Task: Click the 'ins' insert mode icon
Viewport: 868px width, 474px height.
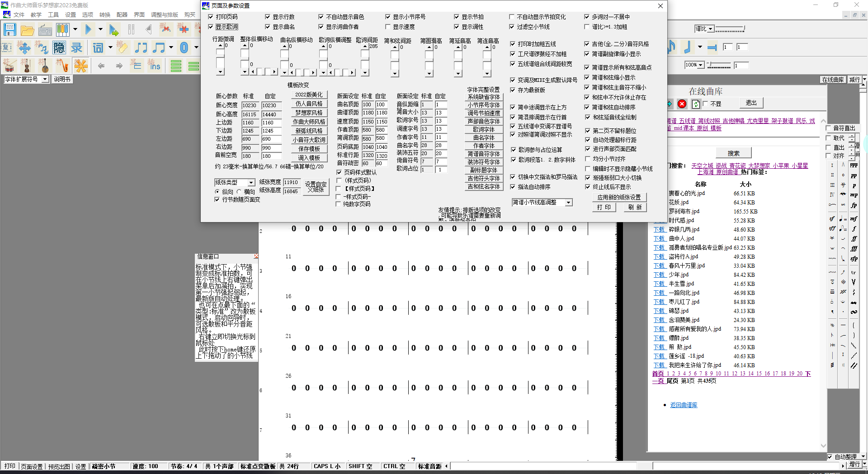Action: tap(154, 66)
